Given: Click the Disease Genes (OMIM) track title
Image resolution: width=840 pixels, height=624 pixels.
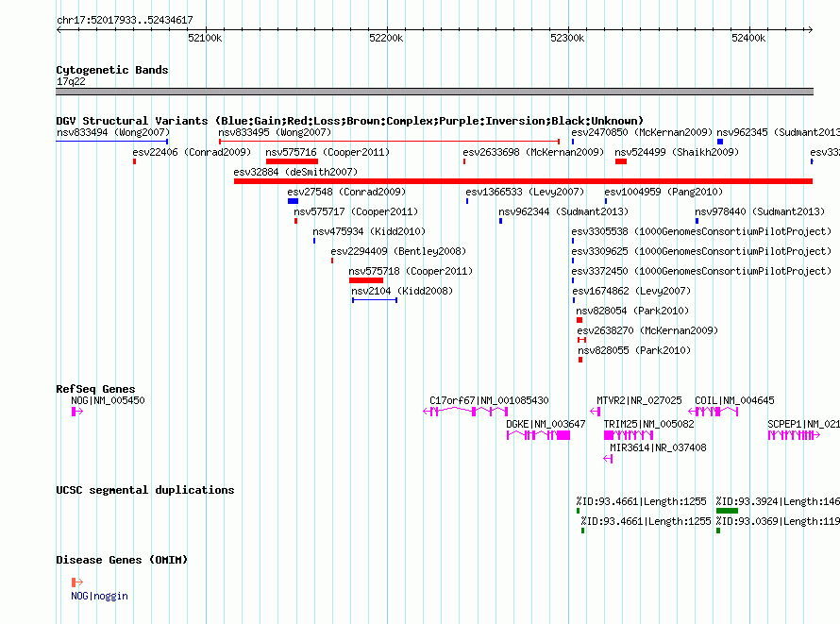Looking at the screenshot, I should tap(122, 560).
